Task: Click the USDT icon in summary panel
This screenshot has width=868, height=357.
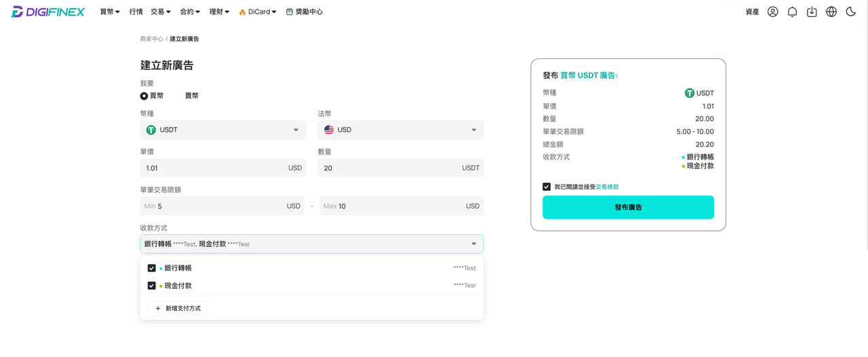Action: tap(690, 93)
